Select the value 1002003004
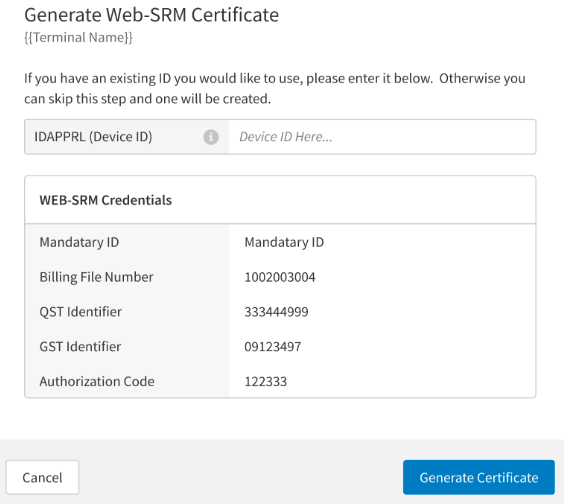Screen dimensions: 564x504 click(280, 277)
